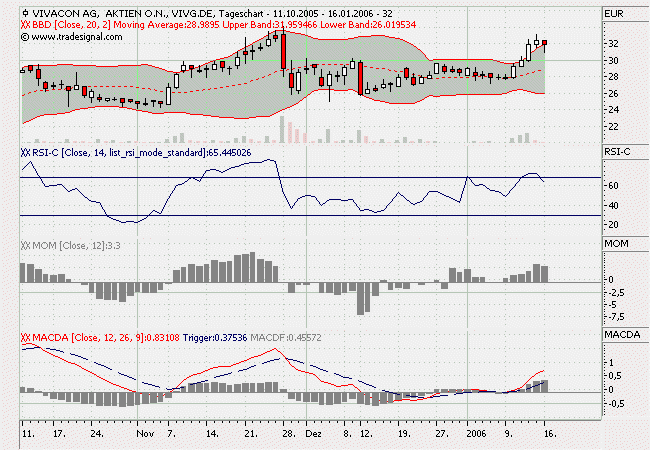
Task: Click the 24 price level on EUR axis
Action: point(614,110)
